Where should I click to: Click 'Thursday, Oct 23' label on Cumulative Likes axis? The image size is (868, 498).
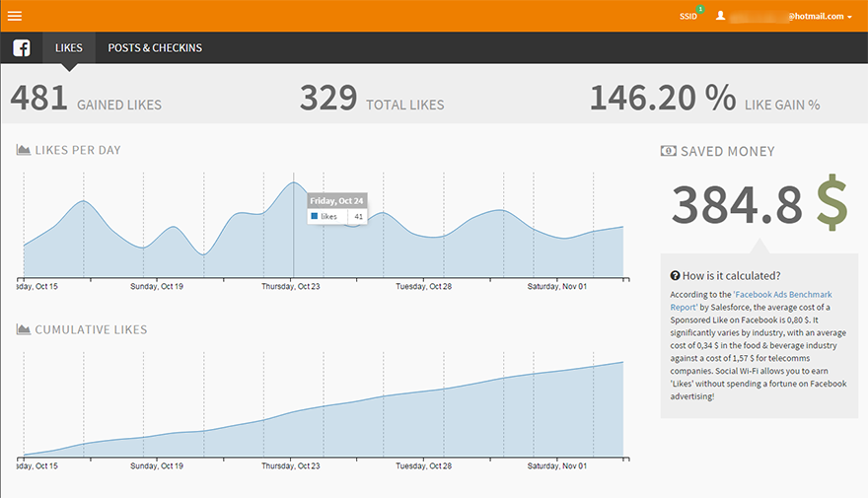[291, 466]
